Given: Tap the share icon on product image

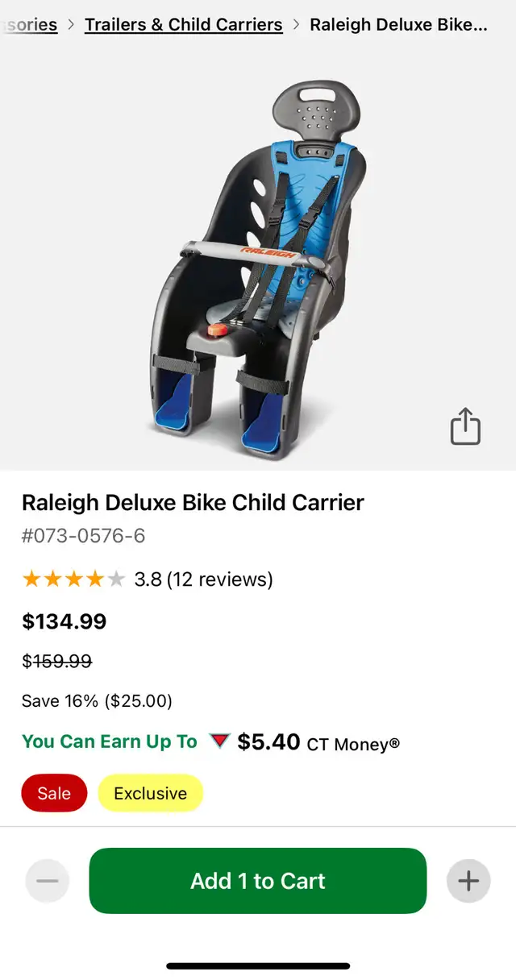Looking at the screenshot, I should [x=465, y=426].
